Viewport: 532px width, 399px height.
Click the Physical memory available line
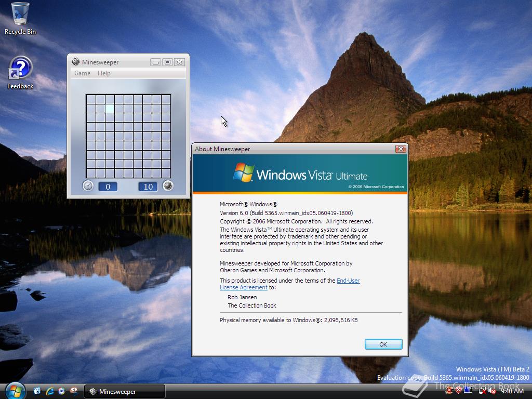[289, 320]
